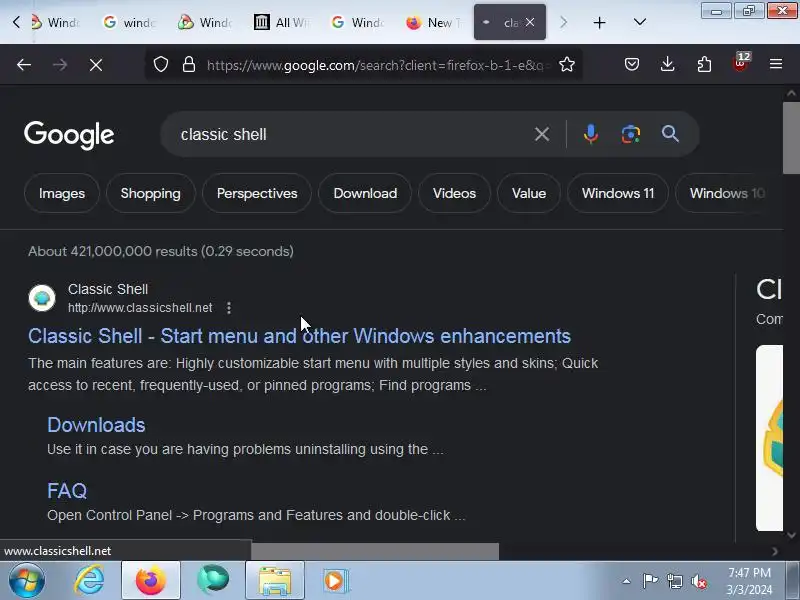The width and height of the screenshot is (800, 600).
Task: Click the muted volume tray icon
Action: [x=698, y=581]
